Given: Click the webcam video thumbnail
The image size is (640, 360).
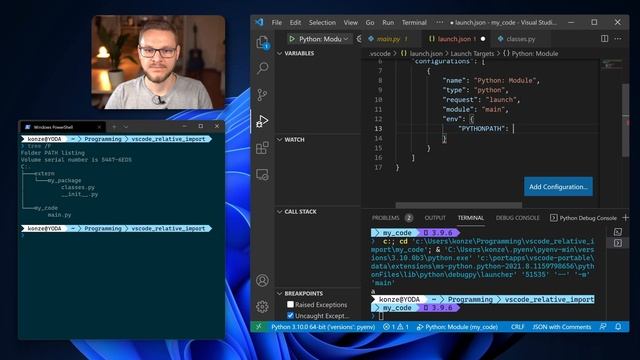Looking at the screenshot, I should 158,62.
